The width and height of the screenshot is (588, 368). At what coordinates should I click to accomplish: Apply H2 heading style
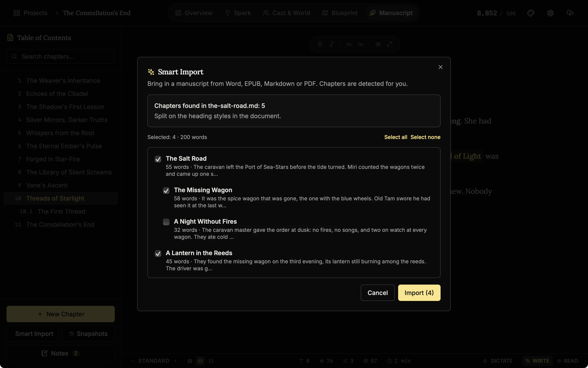pos(361,44)
